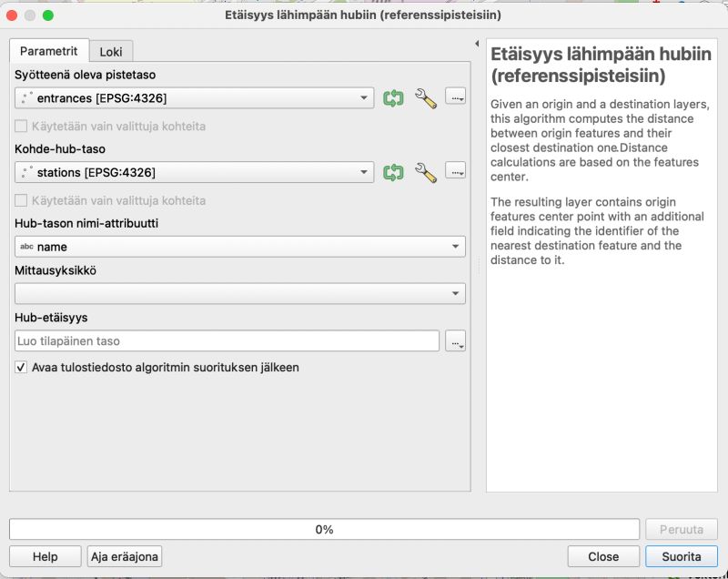Switch to Loki tab
Viewport: 728px width, 579px height.
tap(111, 52)
